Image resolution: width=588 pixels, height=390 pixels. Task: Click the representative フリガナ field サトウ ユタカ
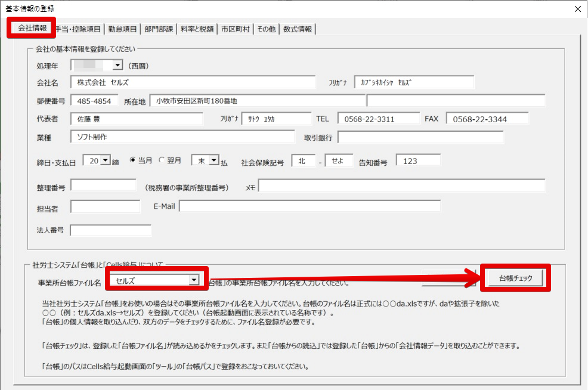tap(276, 119)
